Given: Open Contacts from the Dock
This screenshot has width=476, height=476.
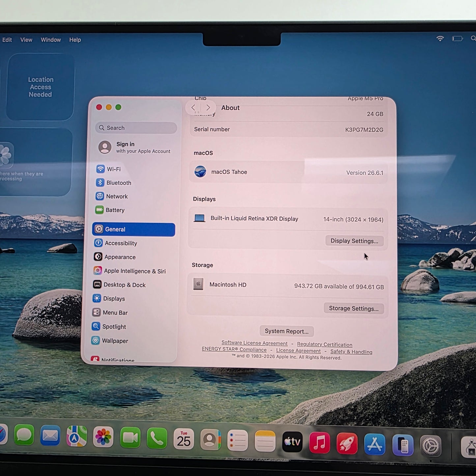Looking at the screenshot, I should point(210,440).
